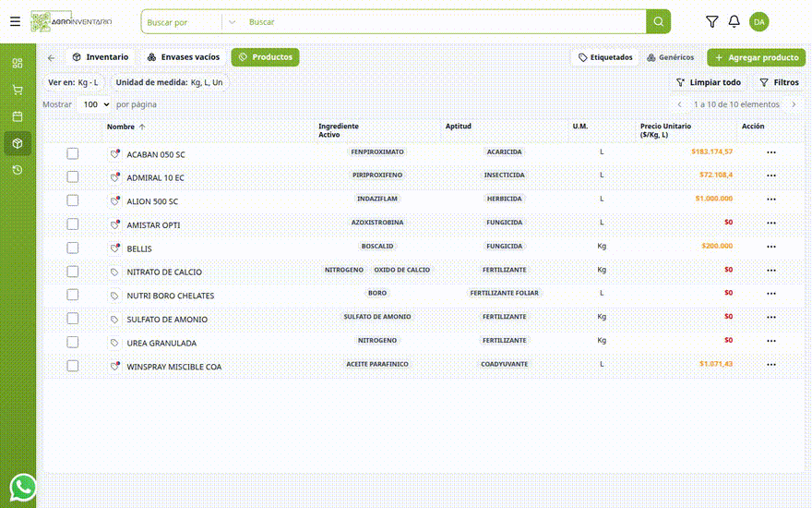Open the WhatsApp chat icon
This screenshot has height=508, width=812.
pyautogui.click(x=22, y=488)
